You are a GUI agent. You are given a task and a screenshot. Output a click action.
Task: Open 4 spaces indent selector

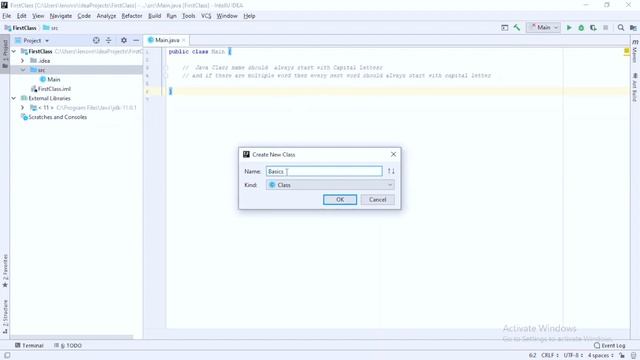point(600,356)
